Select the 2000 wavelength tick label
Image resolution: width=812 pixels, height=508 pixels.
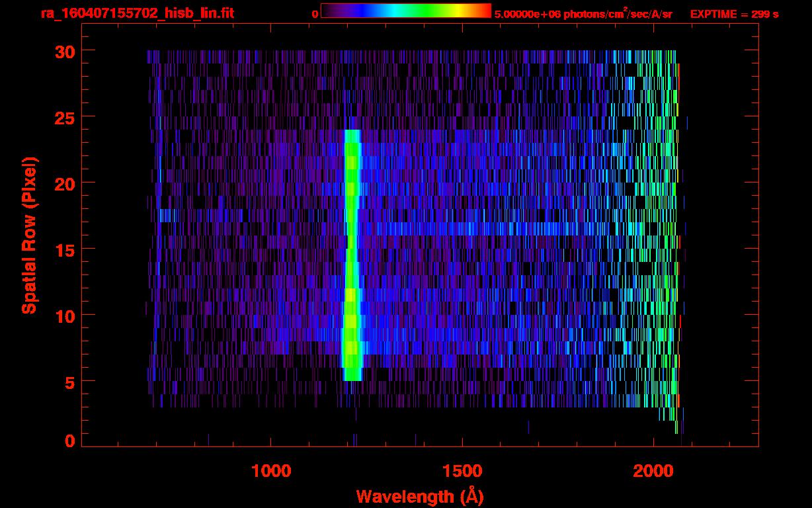653,471
